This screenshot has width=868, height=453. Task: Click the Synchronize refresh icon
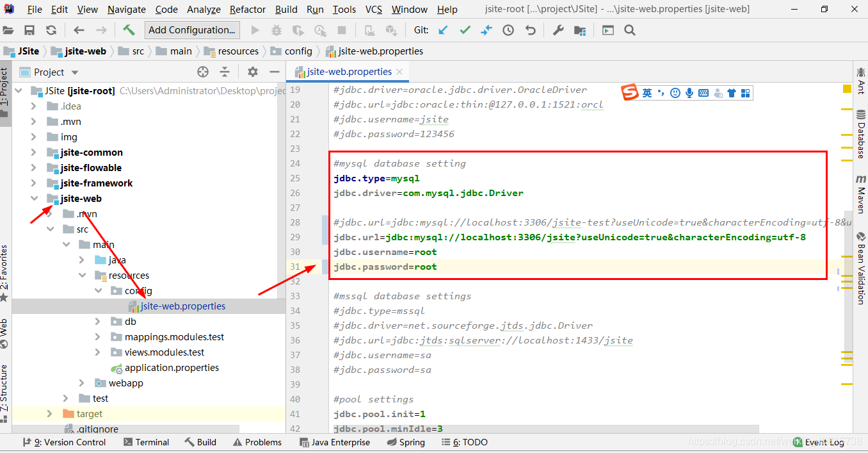51,30
